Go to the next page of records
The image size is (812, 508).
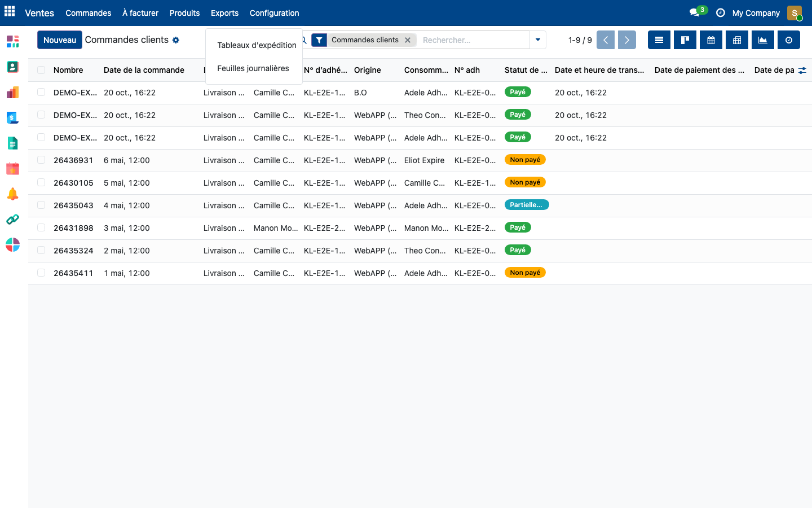coord(627,40)
